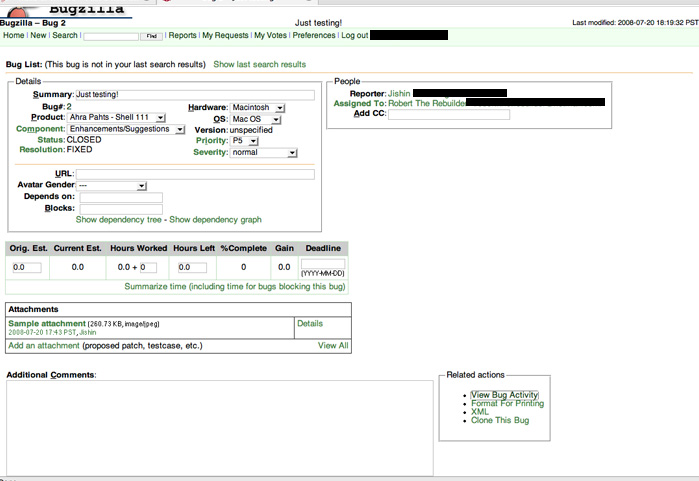The image size is (699, 481).
Task: Edit the Summary field 'Just testing!'
Action: [195, 95]
